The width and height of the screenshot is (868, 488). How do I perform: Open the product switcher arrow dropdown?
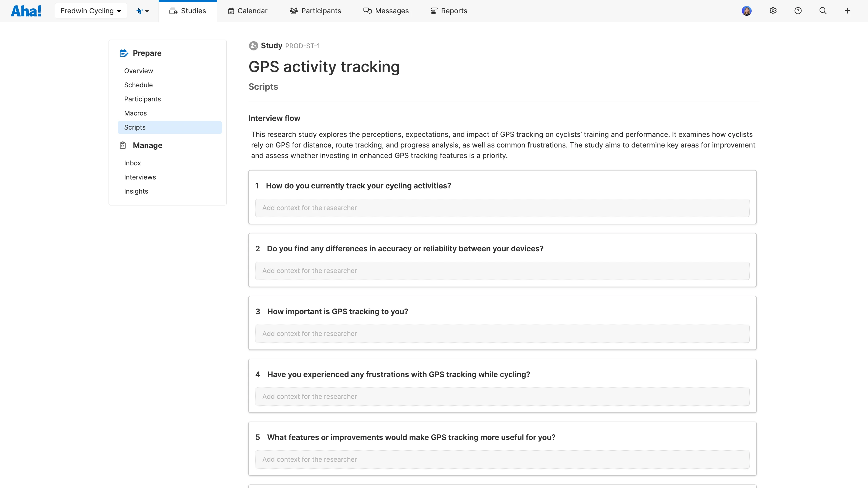tap(143, 11)
